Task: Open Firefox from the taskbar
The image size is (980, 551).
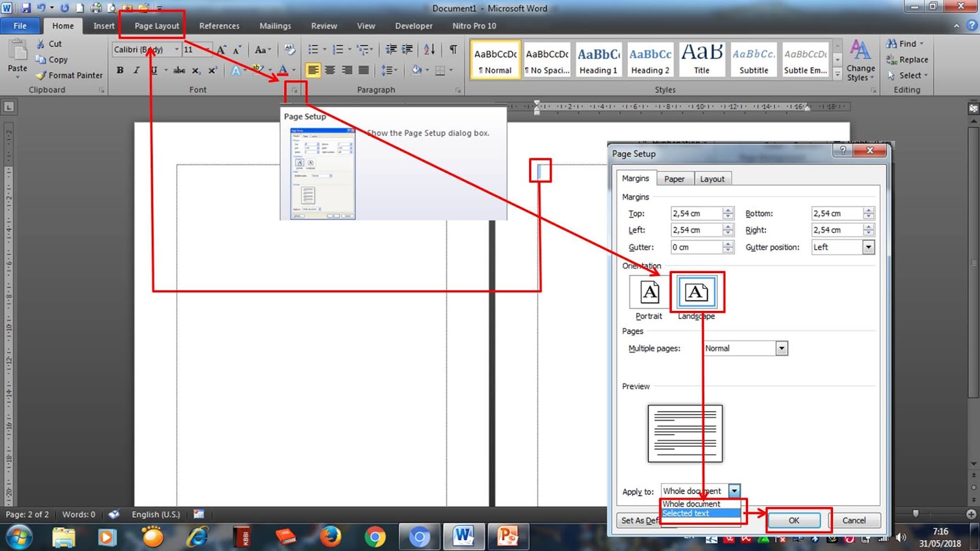Action: click(x=330, y=537)
